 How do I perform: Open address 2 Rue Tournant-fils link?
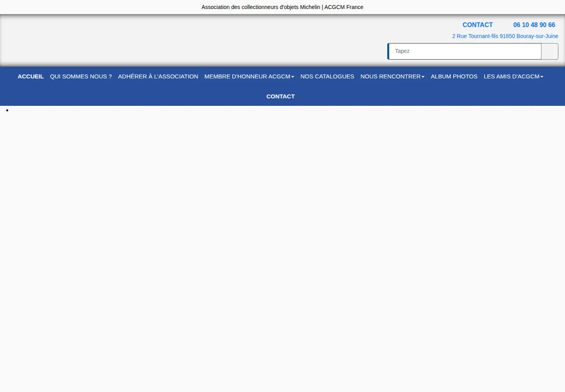point(505,36)
